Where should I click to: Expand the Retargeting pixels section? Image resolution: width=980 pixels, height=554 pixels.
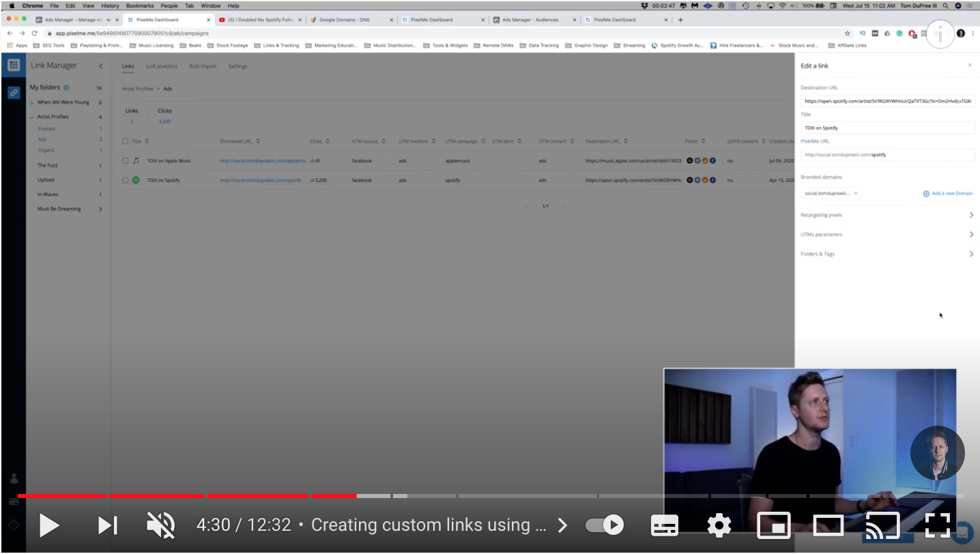tap(887, 215)
